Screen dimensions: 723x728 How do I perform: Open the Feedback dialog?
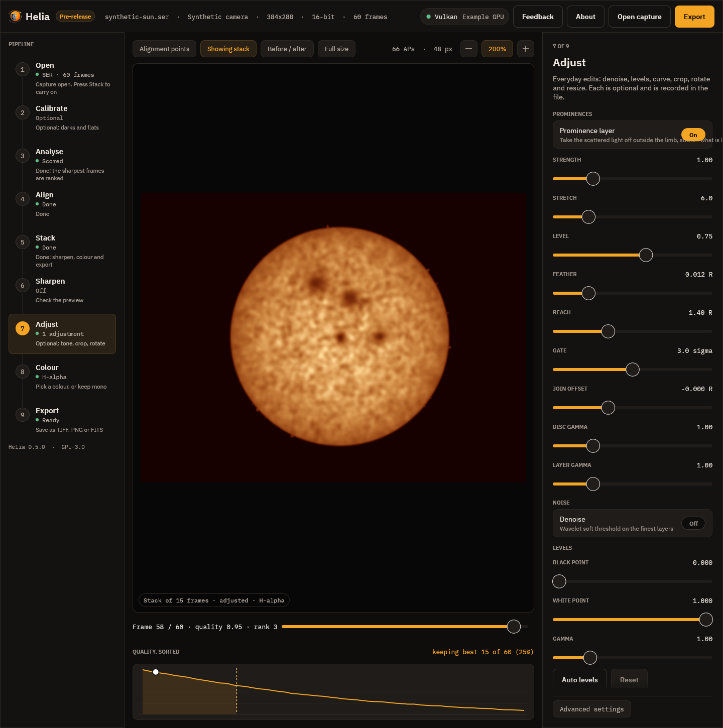(x=538, y=17)
